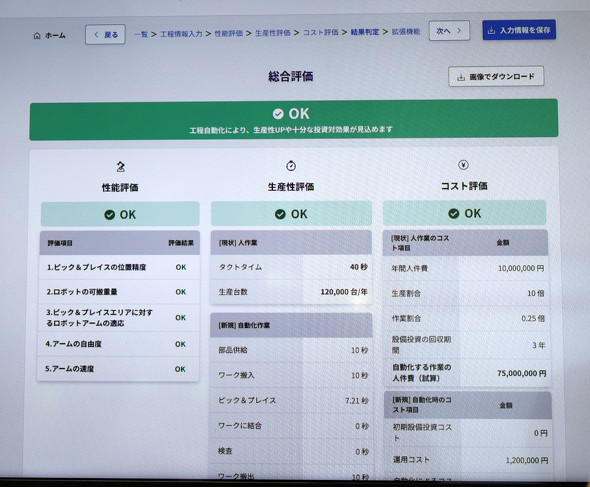Click the stopwatch icon above 生産性評価
590x487 pixels.
click(291, 166)
